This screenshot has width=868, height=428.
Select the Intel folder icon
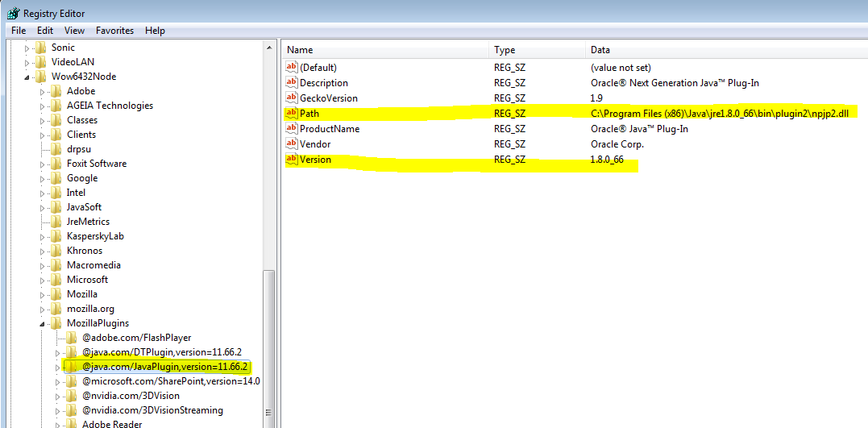tap(56, 193)
